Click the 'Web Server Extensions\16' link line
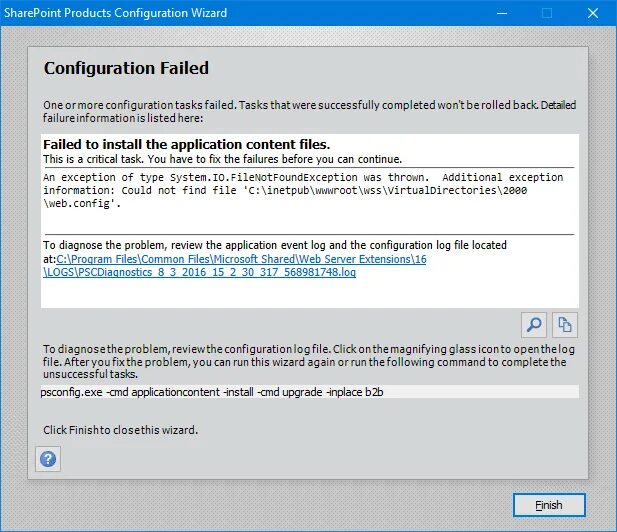Screen dimensions: 617x532 pyautogui.click(x=241, y=259)
